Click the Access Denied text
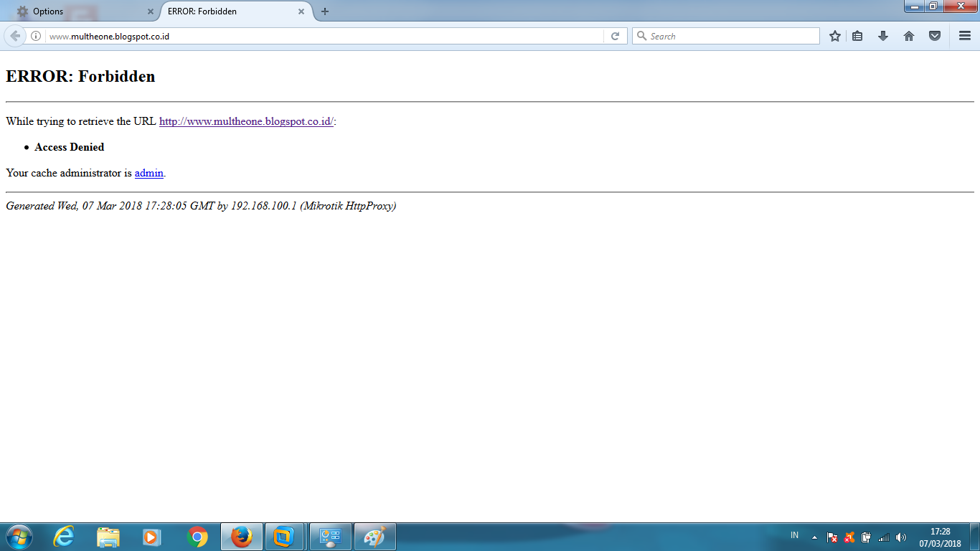Image resolution: width=980 pixels, height=551 pixels. [x=70, y=147]
